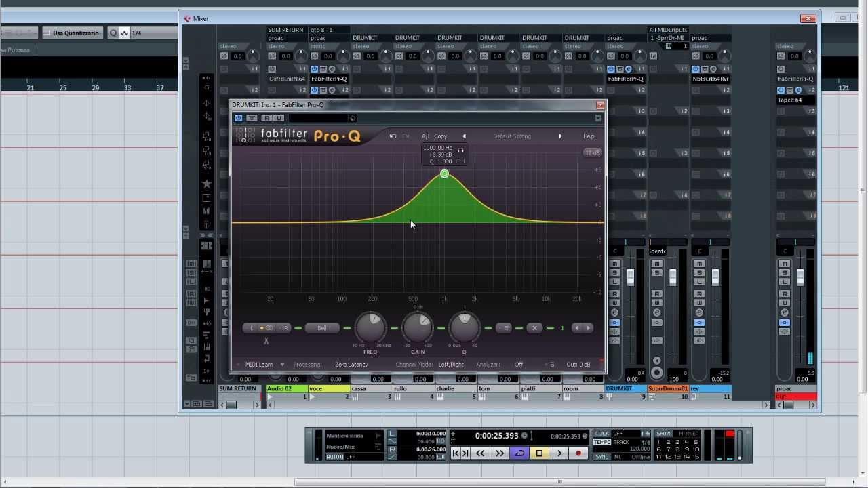Click the transport Record button
Screen dimensions: 868x488
(x=578, y=453)
